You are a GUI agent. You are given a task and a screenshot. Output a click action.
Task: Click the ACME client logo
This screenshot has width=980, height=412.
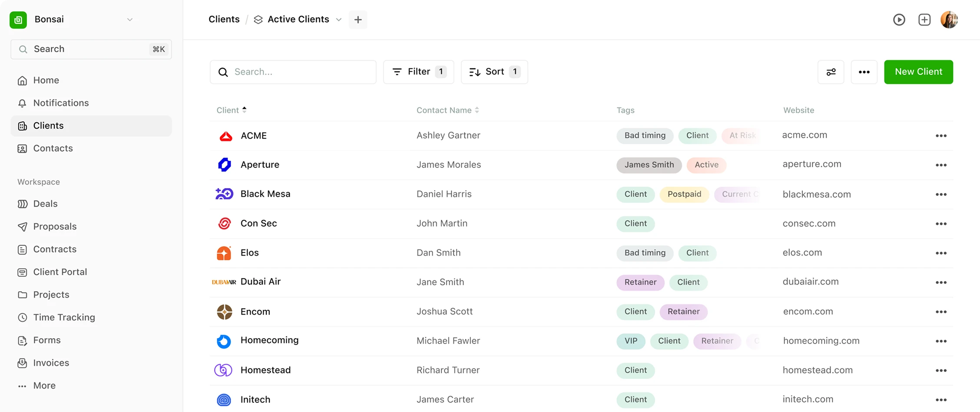(225, 136)
